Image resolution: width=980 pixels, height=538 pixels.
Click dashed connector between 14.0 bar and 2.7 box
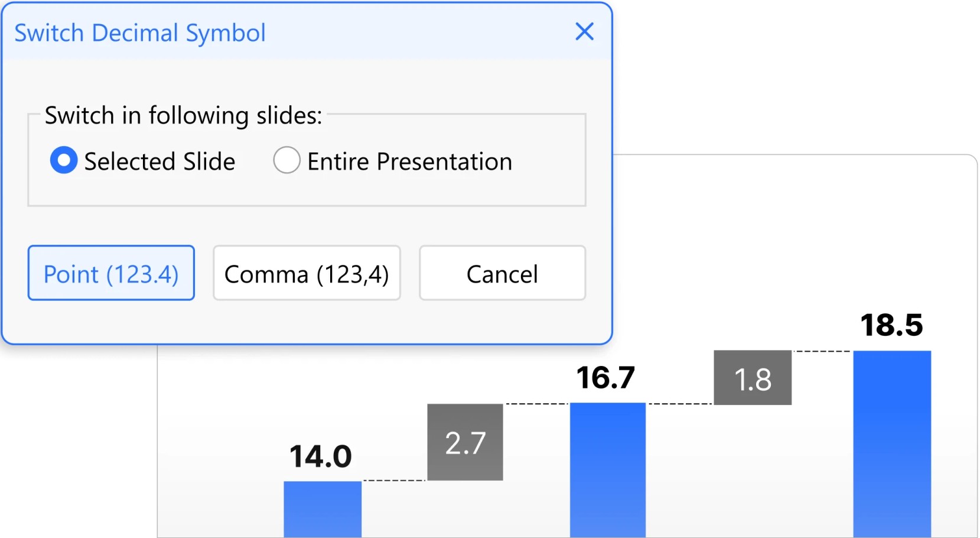click(395, 481)
